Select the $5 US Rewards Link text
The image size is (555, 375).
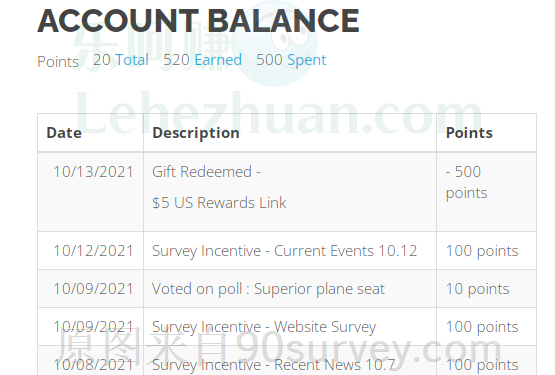(219, 203)
